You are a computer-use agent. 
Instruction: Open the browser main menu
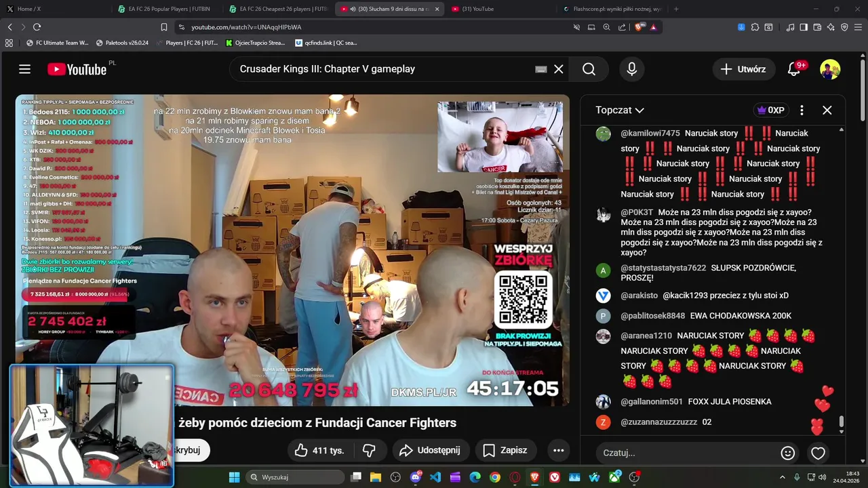859,27
